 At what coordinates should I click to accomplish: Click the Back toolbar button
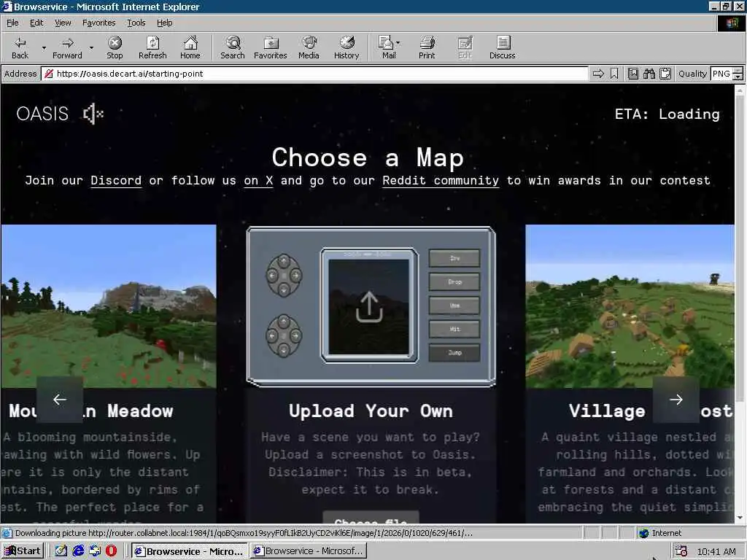[20, 47]
